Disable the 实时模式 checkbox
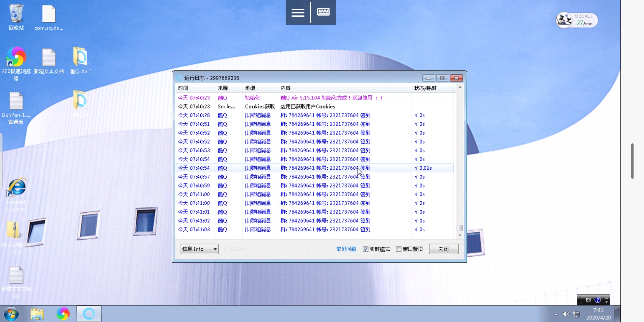Viewport: 644px width, 322px height. coord(366,249)
